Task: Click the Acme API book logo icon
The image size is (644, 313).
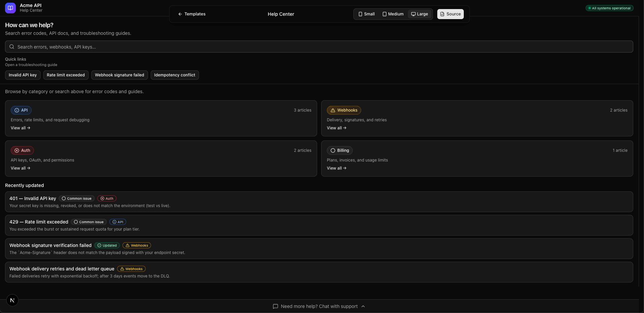Action: coord(10,8)
